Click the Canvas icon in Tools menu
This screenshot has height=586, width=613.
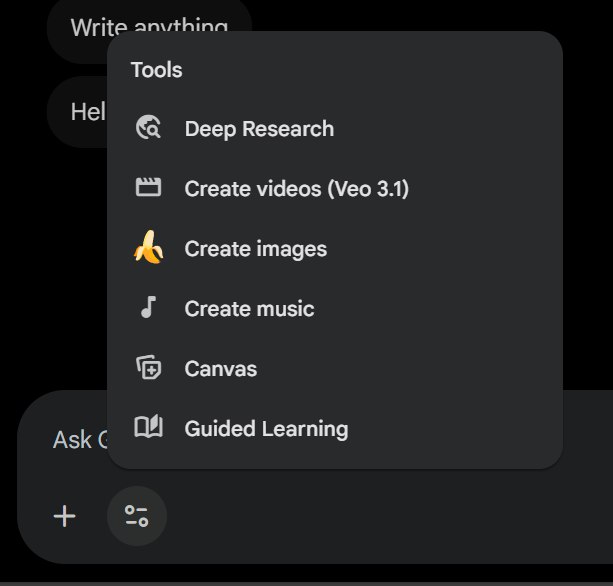(x=148, y=368)
